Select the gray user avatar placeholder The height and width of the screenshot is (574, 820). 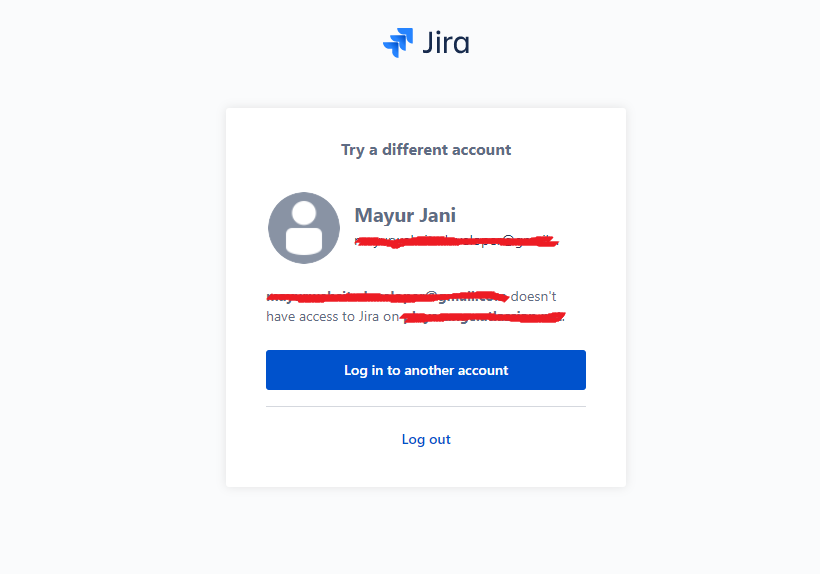(x=304, y=228)
